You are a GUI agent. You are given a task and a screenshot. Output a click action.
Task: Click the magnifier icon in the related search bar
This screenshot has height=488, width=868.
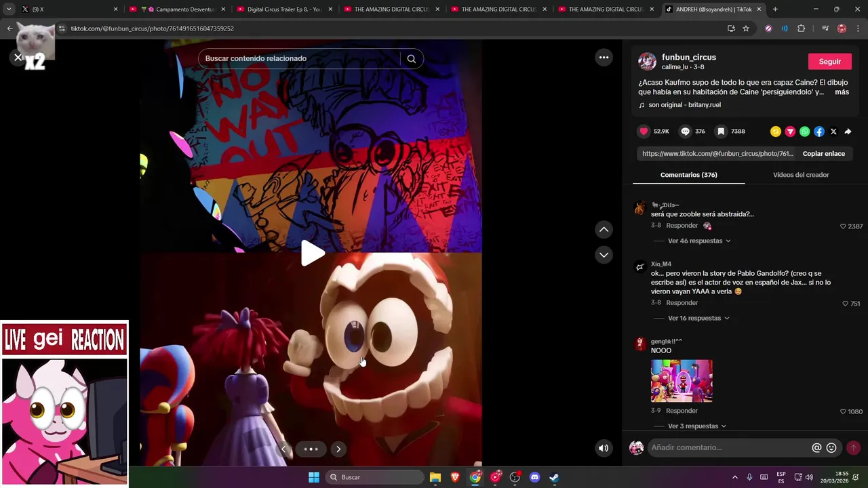(x=411, y=59)
